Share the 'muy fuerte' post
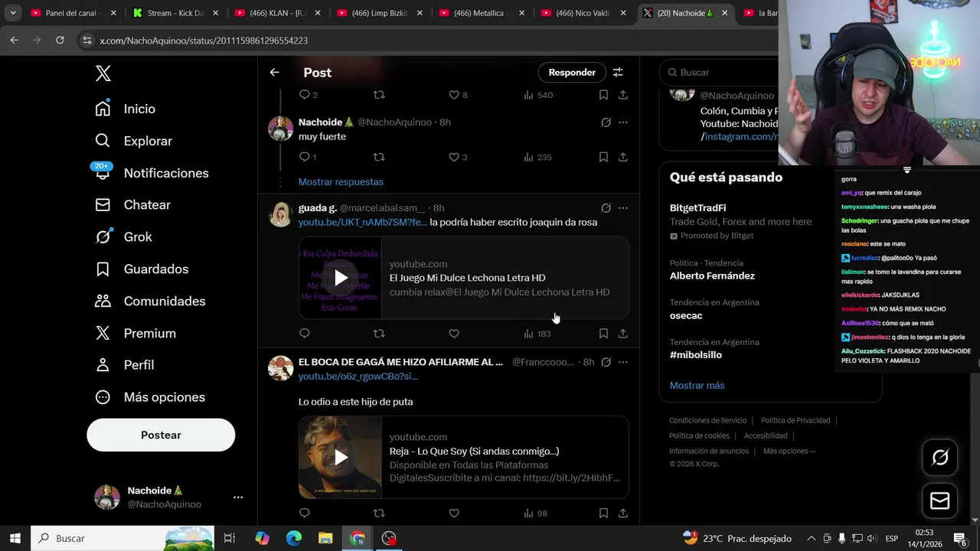Image resolution: width=980 pixels, height=551 pixels. 623,157
